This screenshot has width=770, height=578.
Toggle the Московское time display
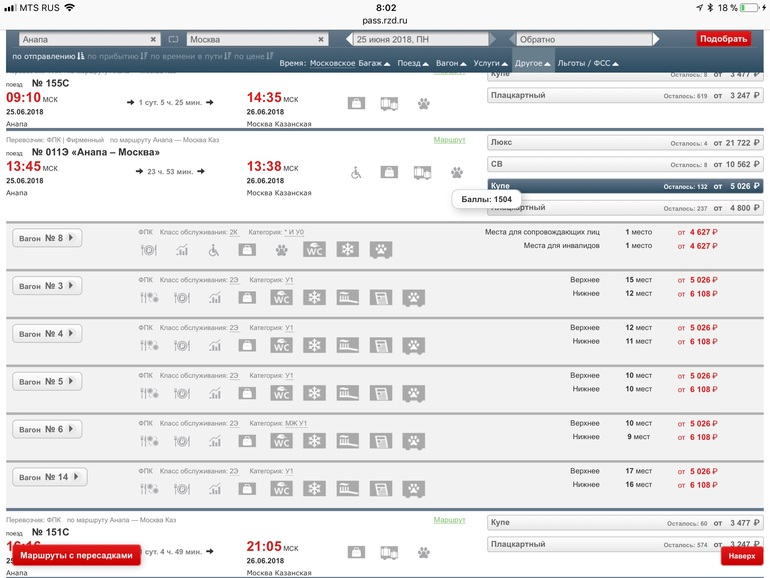point(332,63)
